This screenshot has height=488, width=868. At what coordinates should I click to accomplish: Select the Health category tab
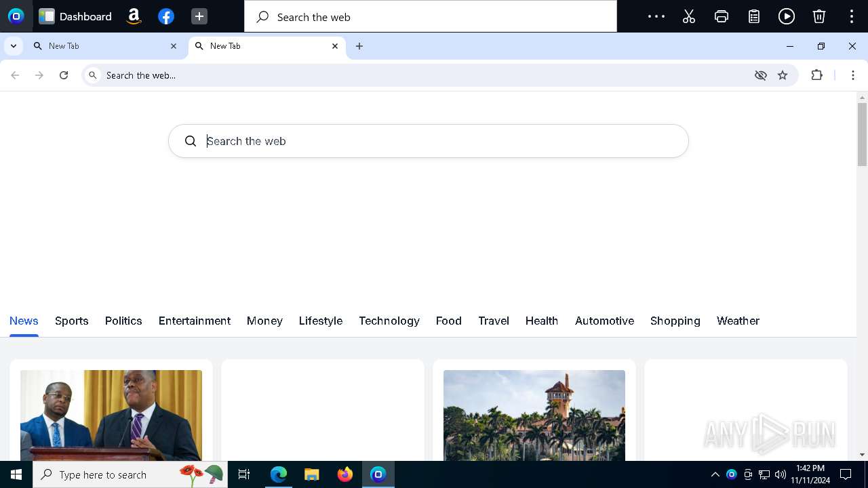tap(542, 321)
